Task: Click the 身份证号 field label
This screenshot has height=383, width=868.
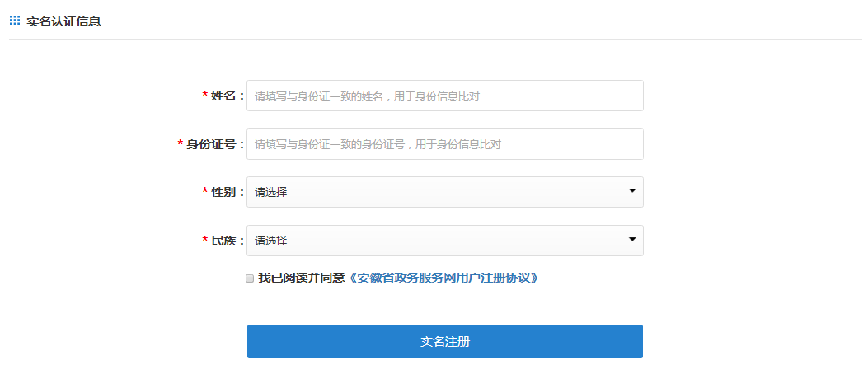Action: pos(212,145)
